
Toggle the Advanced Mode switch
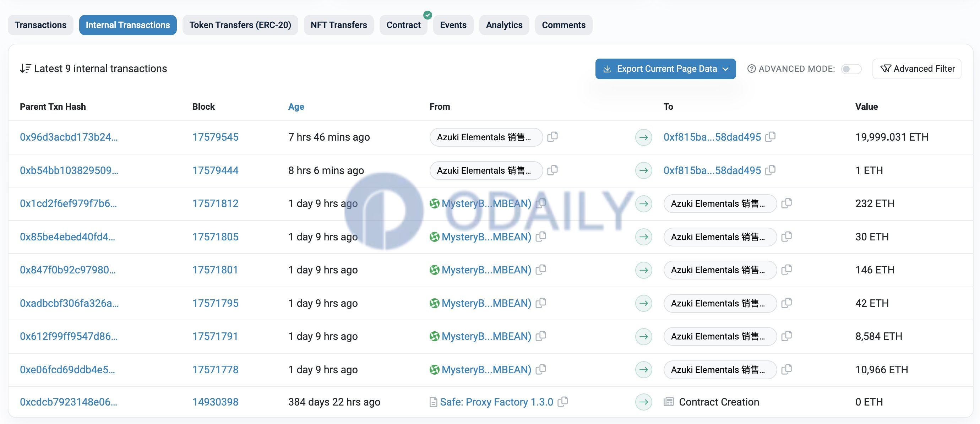pyautogui.click(x=851, y=69)
